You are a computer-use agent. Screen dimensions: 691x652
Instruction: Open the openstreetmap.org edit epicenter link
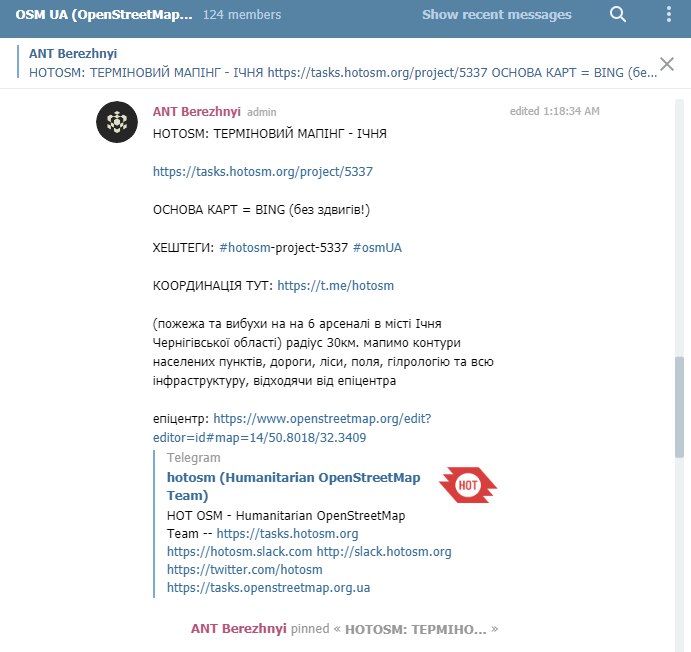(292, 428)
